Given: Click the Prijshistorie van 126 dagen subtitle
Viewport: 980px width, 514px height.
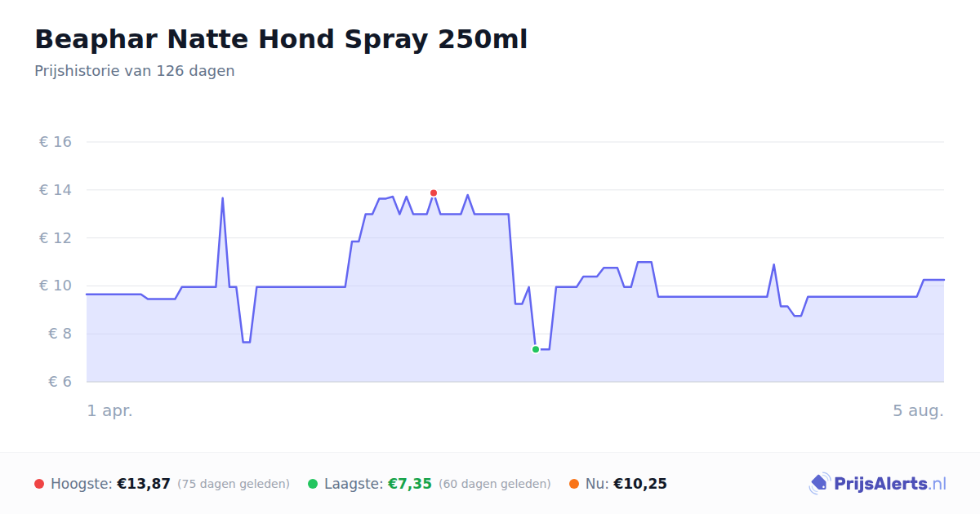Looking at the screenshot, I should pyautogui.click(x=135, y=71).
